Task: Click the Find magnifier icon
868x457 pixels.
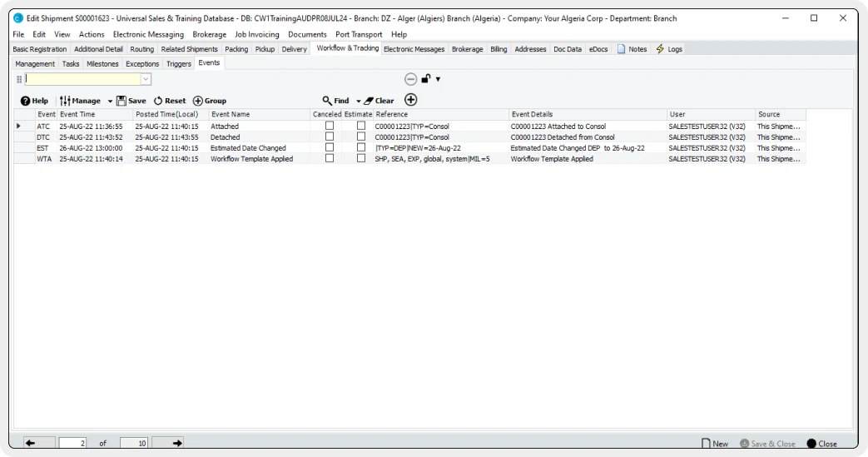Action: (328, 101)
